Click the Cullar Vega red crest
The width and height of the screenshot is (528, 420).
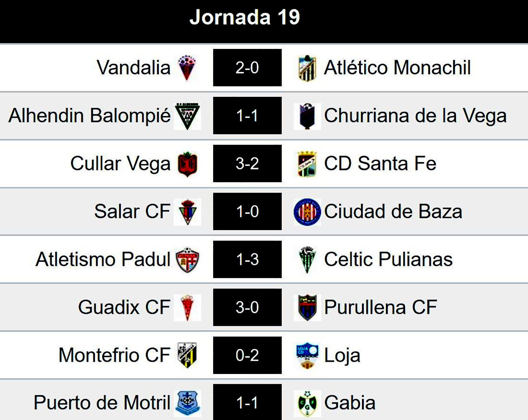coord(187,164)
